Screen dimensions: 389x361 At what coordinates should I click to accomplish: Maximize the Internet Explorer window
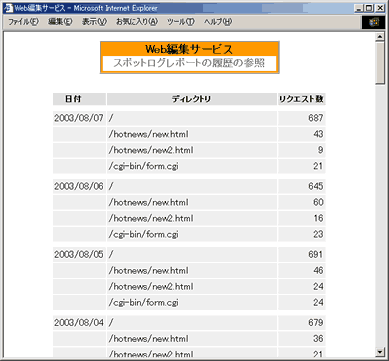click(x=370, y=8)
